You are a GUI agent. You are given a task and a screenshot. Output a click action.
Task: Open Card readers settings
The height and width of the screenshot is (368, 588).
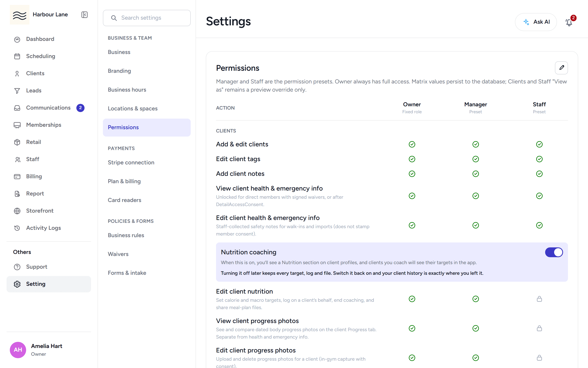(147, 200)
